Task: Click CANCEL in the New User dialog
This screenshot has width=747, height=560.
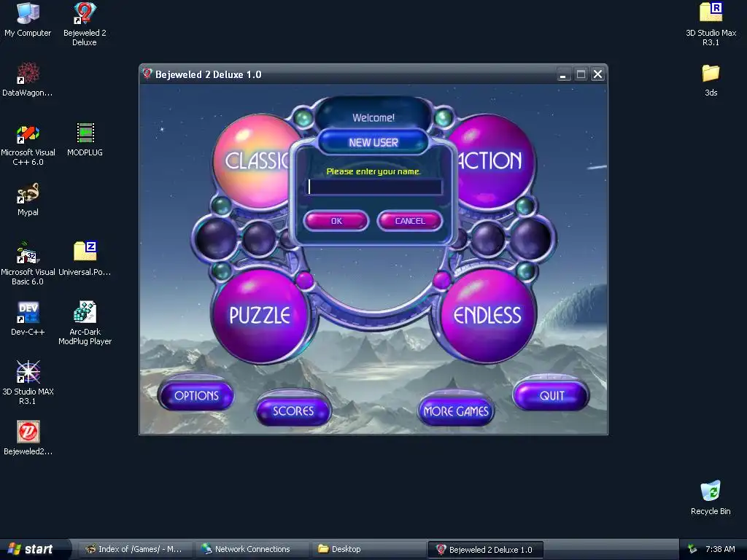Action: (x=410, y=221)
